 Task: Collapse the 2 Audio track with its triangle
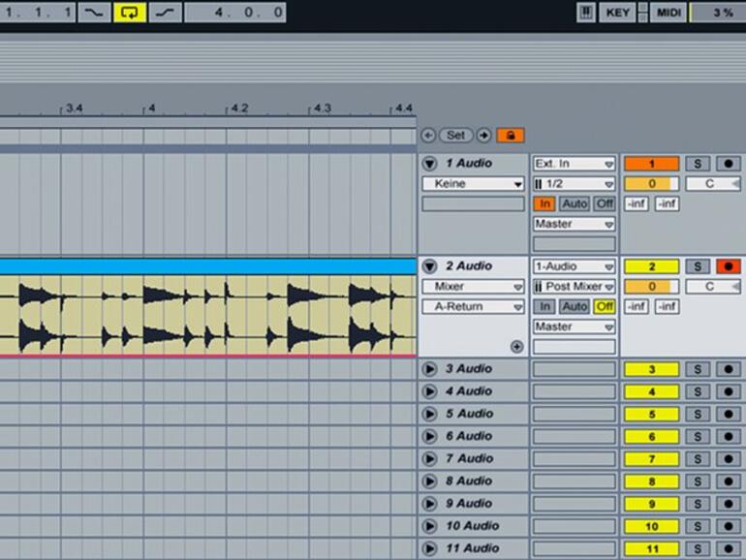[430, 265]
